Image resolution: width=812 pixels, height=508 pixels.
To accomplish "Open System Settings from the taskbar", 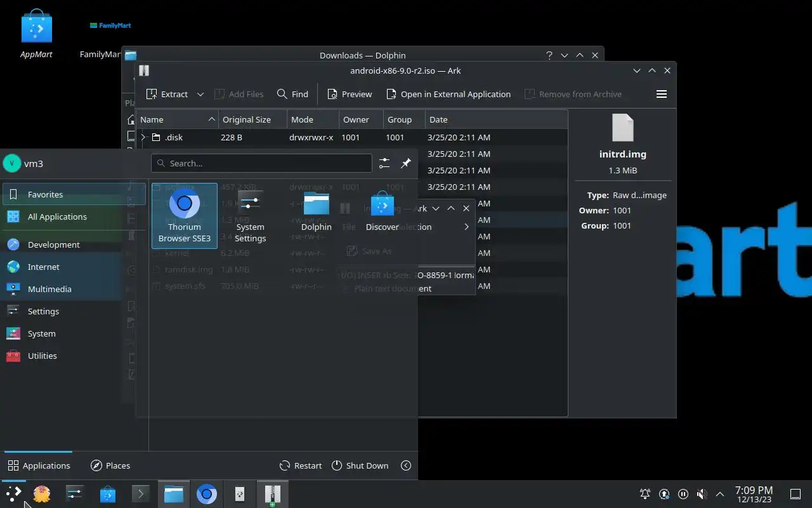I will click(x=75, y=493).
